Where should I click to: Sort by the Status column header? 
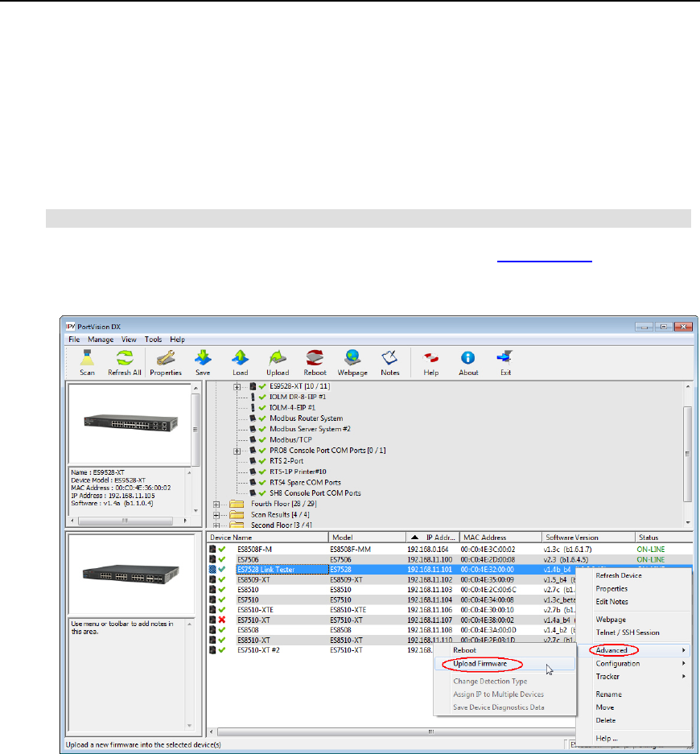pos(664,538)
